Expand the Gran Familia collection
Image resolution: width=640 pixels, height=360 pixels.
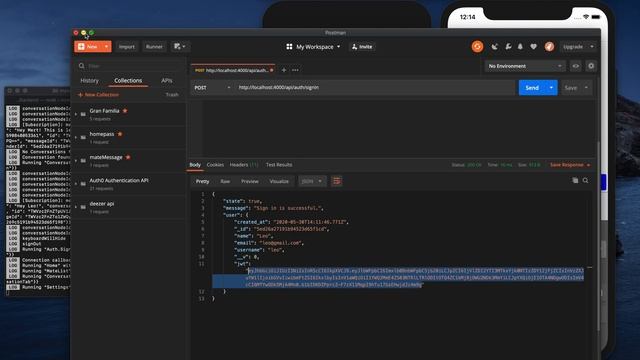76,114
